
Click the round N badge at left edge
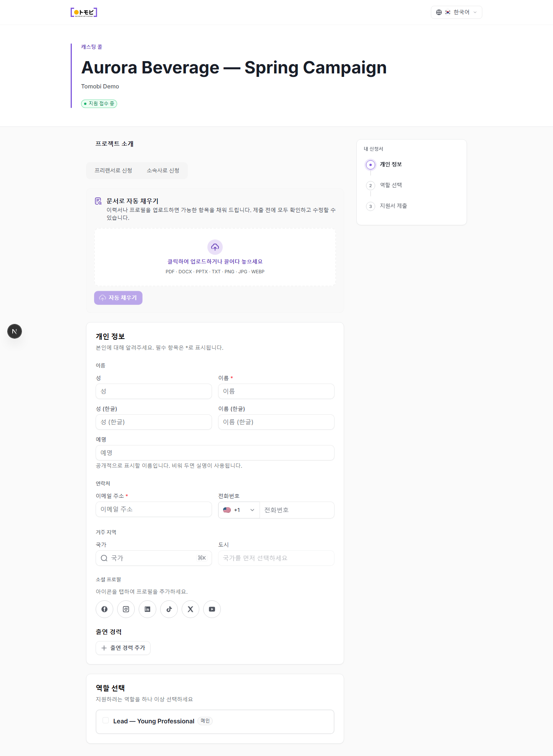click(15, 331)
